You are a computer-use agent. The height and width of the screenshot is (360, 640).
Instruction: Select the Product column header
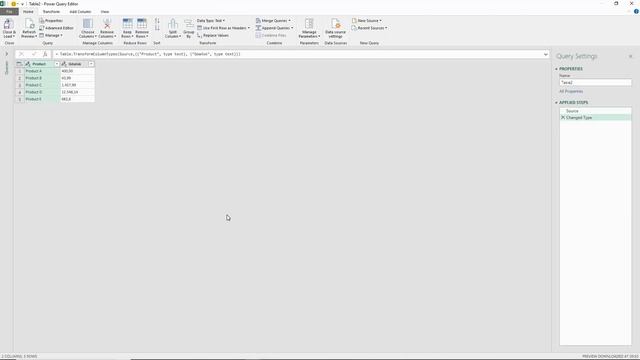click(39, 64)
